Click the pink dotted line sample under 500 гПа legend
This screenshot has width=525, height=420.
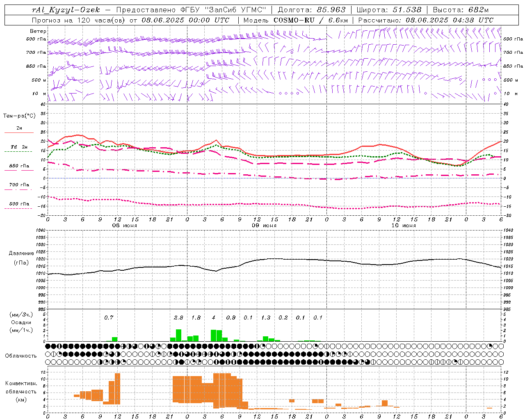[18, 208]
